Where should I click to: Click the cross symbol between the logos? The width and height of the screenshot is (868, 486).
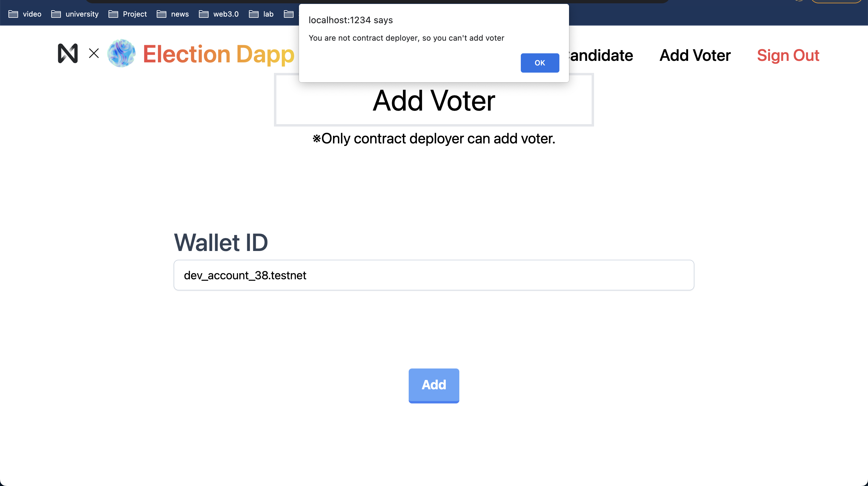[94, 53]
